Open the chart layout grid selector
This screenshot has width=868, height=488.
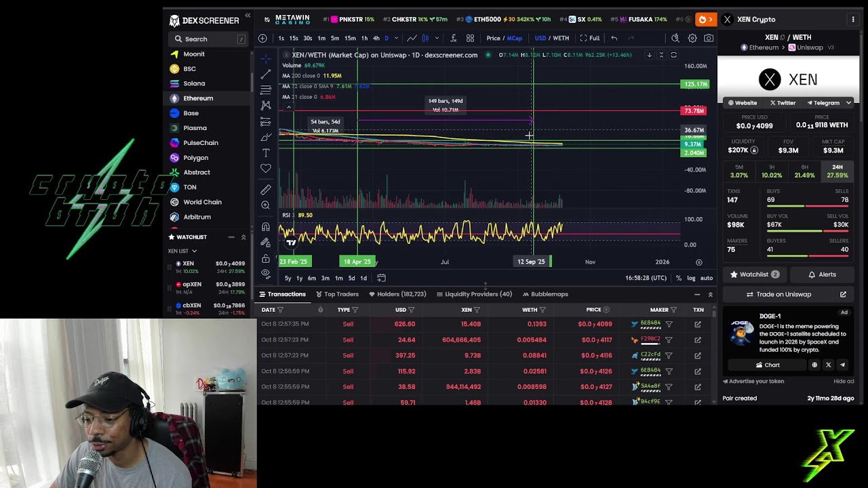click(470, 38)
